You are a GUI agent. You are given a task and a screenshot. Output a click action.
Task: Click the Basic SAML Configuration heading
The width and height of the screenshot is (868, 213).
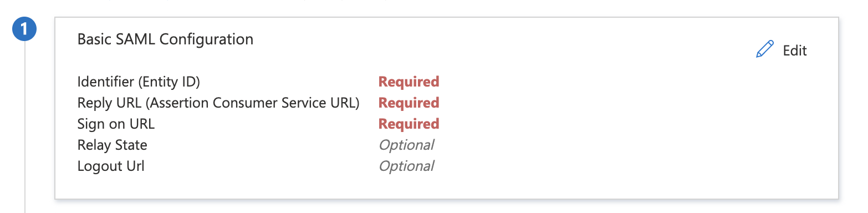[x=165, y=39]
